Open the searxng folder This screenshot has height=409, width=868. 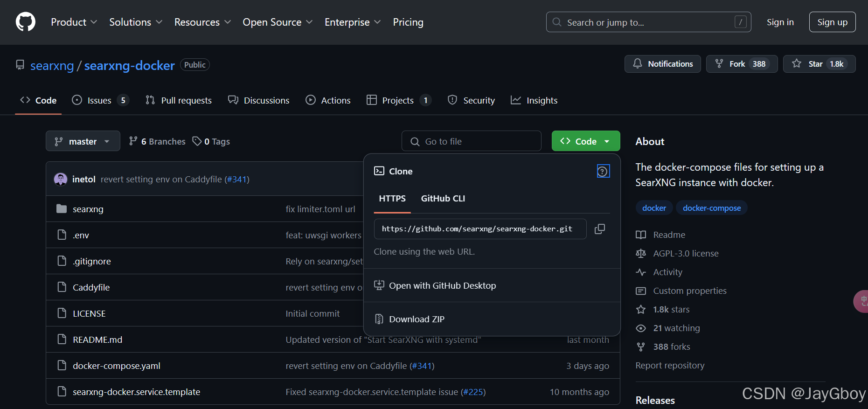(x=88, y=209)
